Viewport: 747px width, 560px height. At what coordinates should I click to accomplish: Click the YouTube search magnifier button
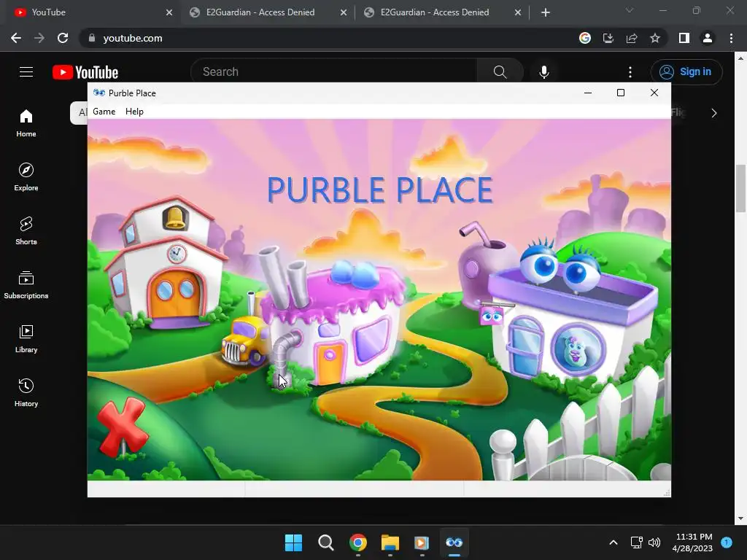[x=500, y=72]
